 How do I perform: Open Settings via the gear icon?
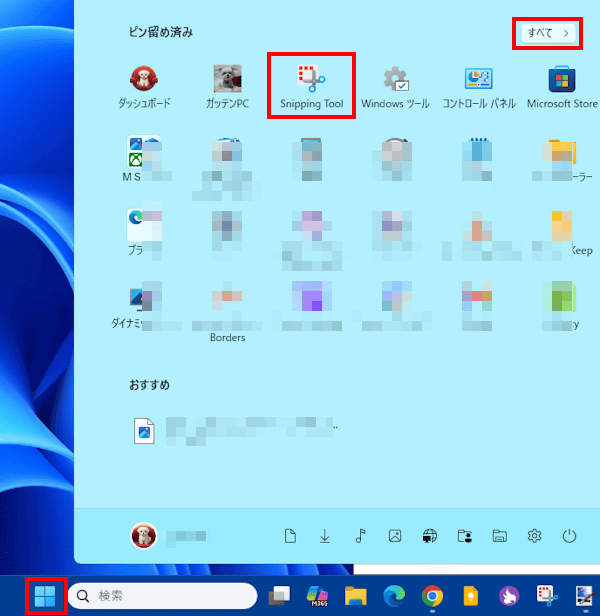[534, 536]
